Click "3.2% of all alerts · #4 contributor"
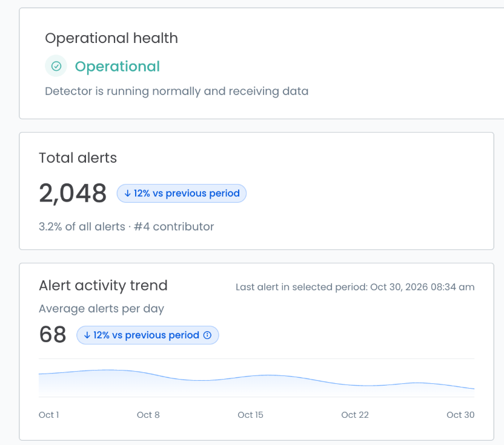 [x=127, y=226]
